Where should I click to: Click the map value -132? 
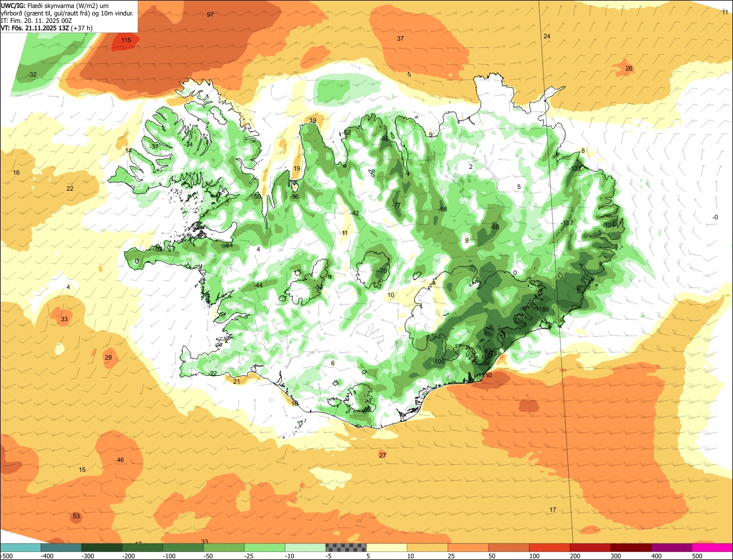tap(575, 169)
